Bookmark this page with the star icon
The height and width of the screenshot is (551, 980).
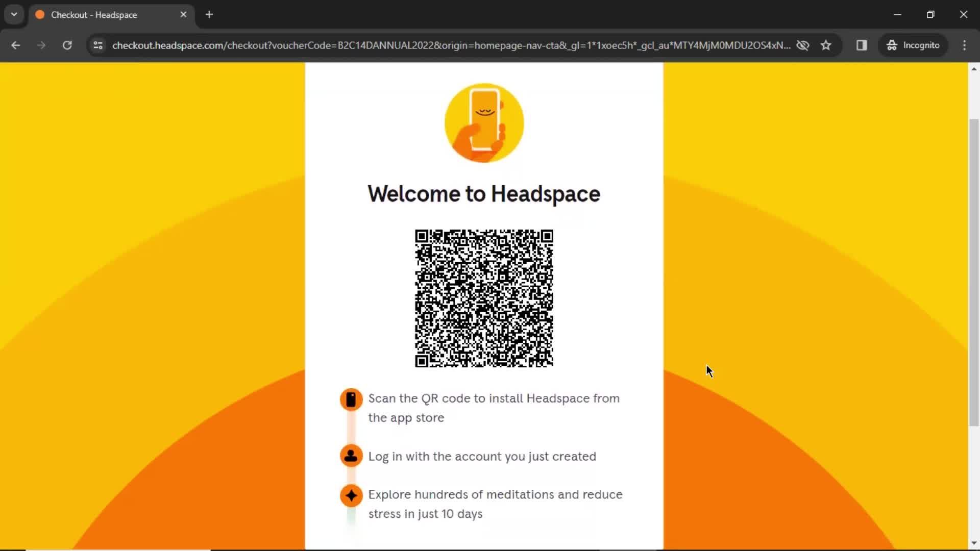826,45
